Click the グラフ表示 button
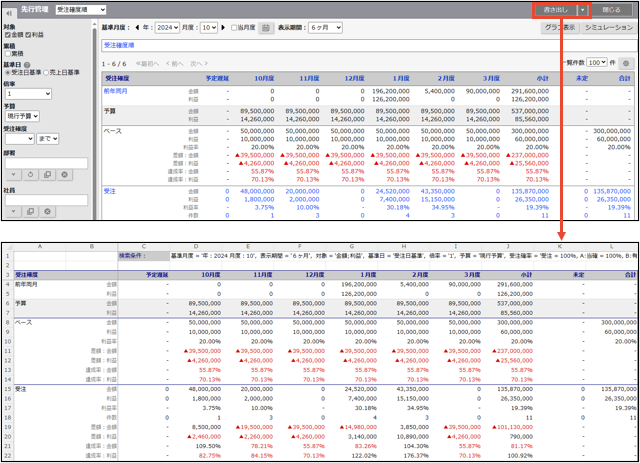The width and height of the screenshot is (640, 463). click(x=560, y=28)
